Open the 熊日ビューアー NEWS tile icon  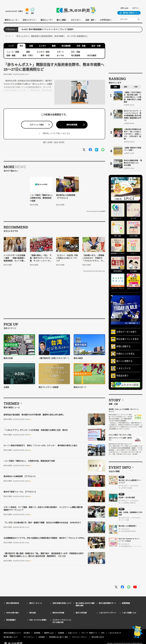click(118, 210)
